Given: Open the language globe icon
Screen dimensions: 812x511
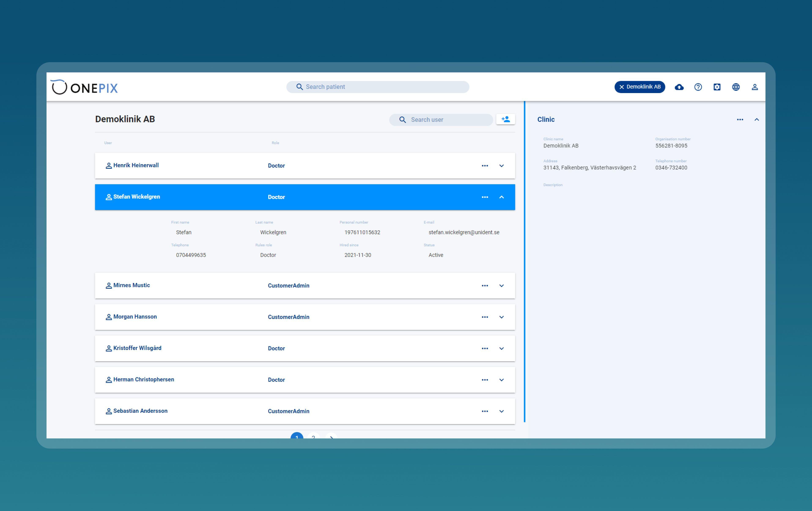Looking at the screenshot, I should 736,87.
